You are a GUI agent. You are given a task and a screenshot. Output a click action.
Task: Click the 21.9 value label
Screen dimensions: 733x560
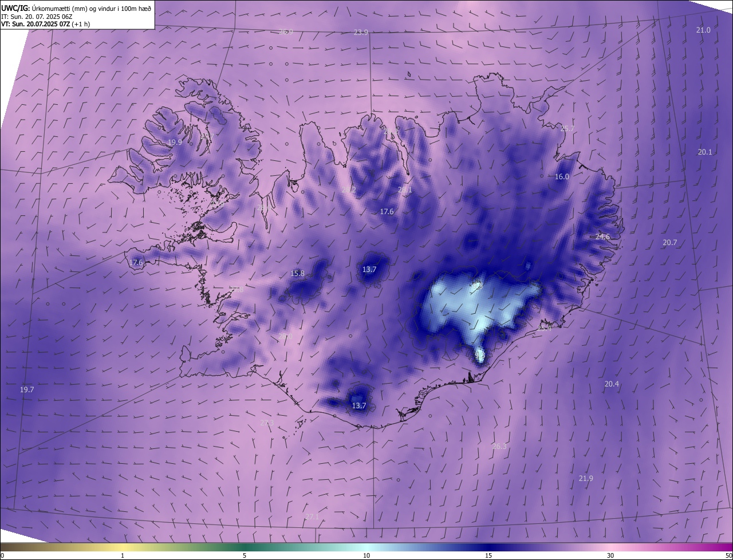tap(586, 478)
